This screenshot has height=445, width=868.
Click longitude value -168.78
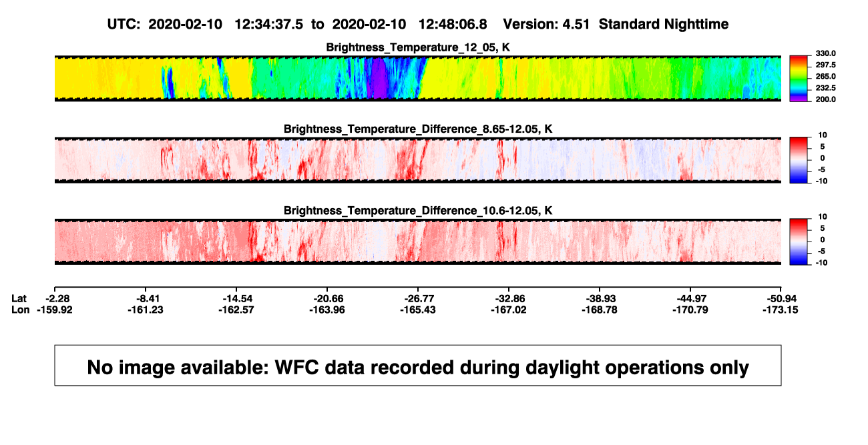click(600, 310)
